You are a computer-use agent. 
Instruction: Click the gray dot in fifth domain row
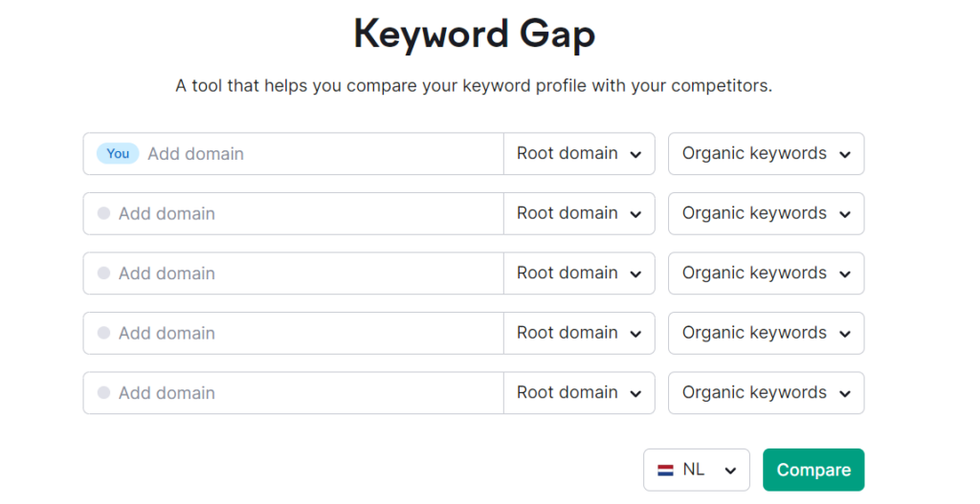[x=103, y=393]
